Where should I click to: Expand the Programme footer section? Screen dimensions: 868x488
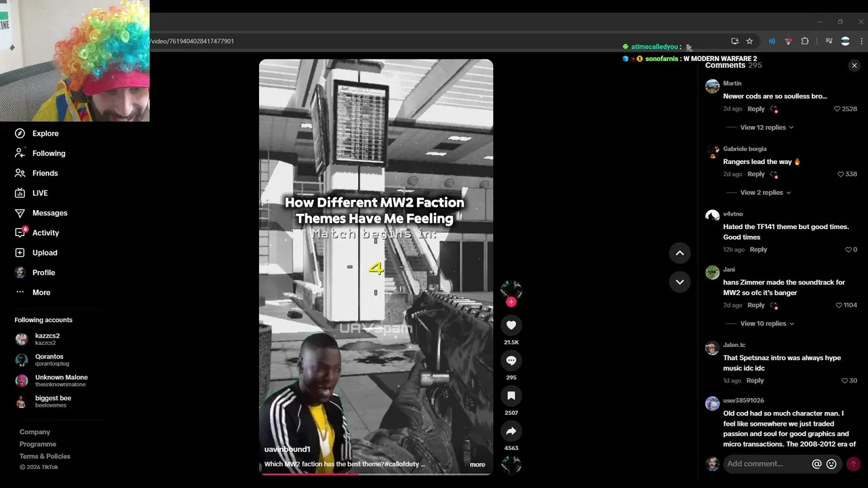tap(38, 444)
